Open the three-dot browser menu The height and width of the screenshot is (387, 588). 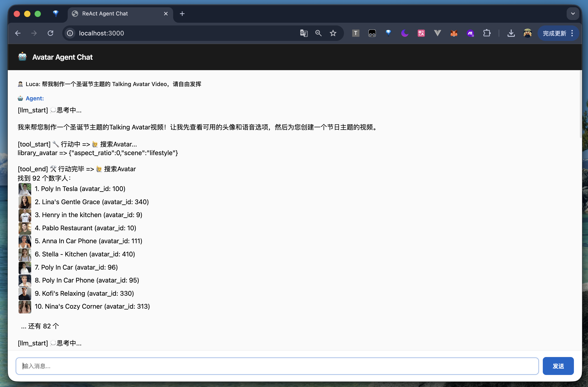[572, 33]
